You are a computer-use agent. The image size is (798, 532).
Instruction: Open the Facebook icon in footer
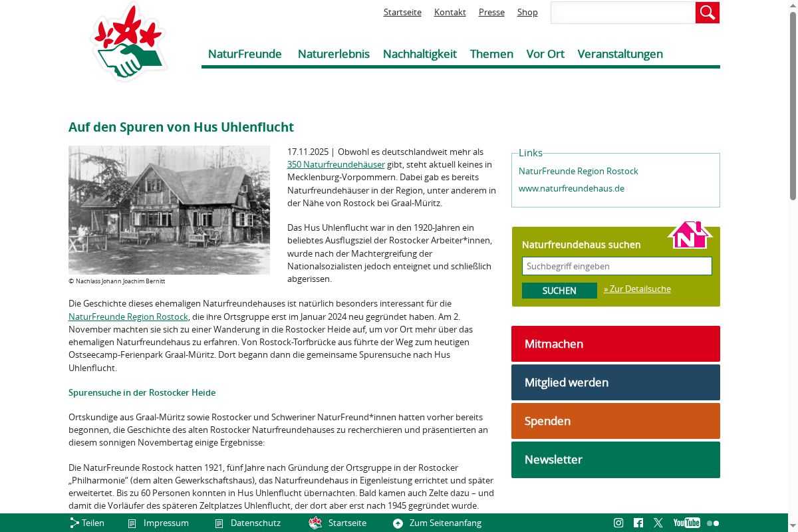pyautogui.click(x=638, y=523)
